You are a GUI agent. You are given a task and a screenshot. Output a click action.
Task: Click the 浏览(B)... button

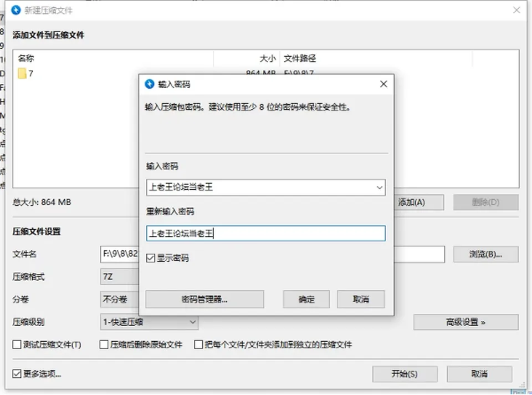pos(485,254)
